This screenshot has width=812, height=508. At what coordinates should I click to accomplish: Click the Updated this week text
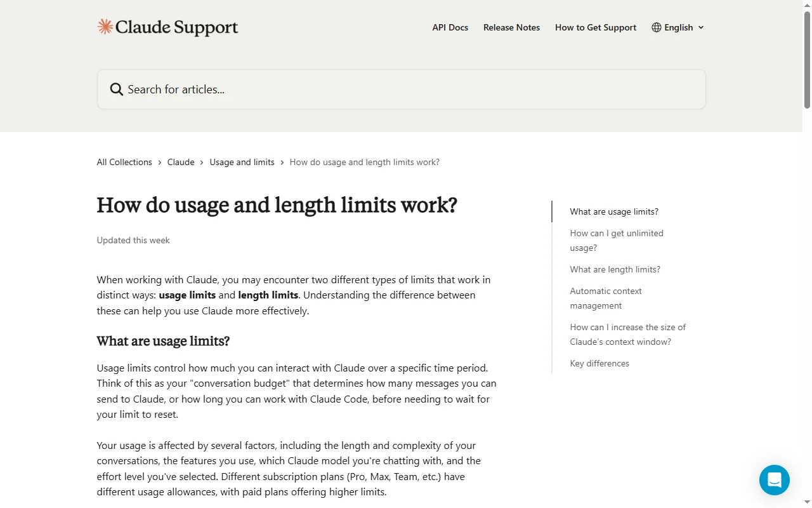pyautogui.click(x=133, y=240)
